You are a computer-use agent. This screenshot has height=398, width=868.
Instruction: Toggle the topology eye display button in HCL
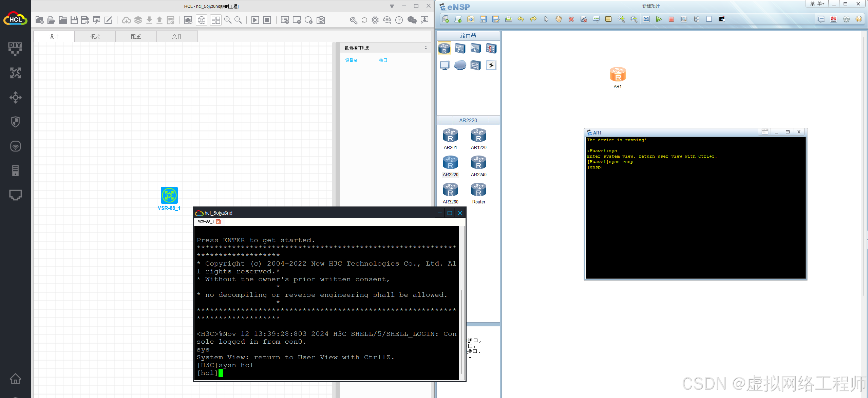[202, 20]
